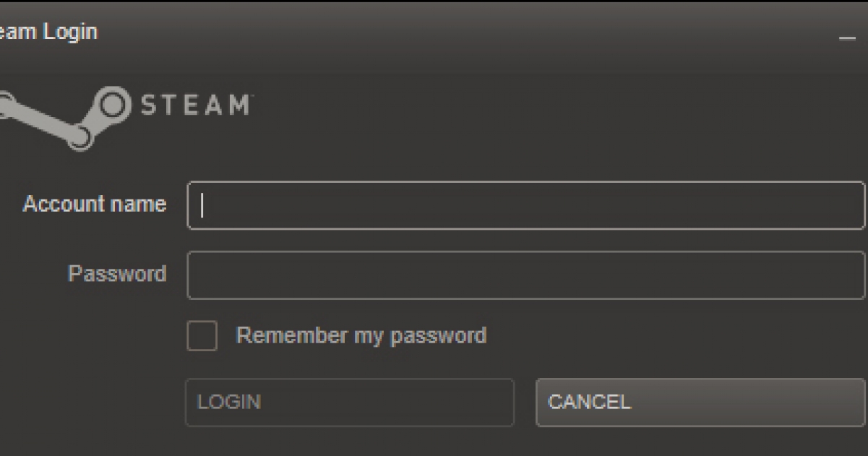Click the trademark symbol beside STEAM
Viewport: 868px width, 456px height.
(x=251, y=96)
